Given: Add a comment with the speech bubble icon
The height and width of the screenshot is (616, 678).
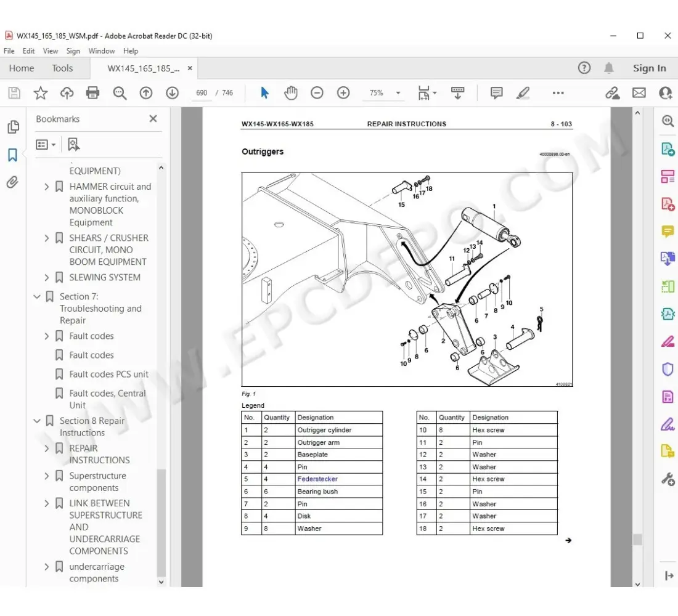Looking at the screenshot, I should (496, 93).
